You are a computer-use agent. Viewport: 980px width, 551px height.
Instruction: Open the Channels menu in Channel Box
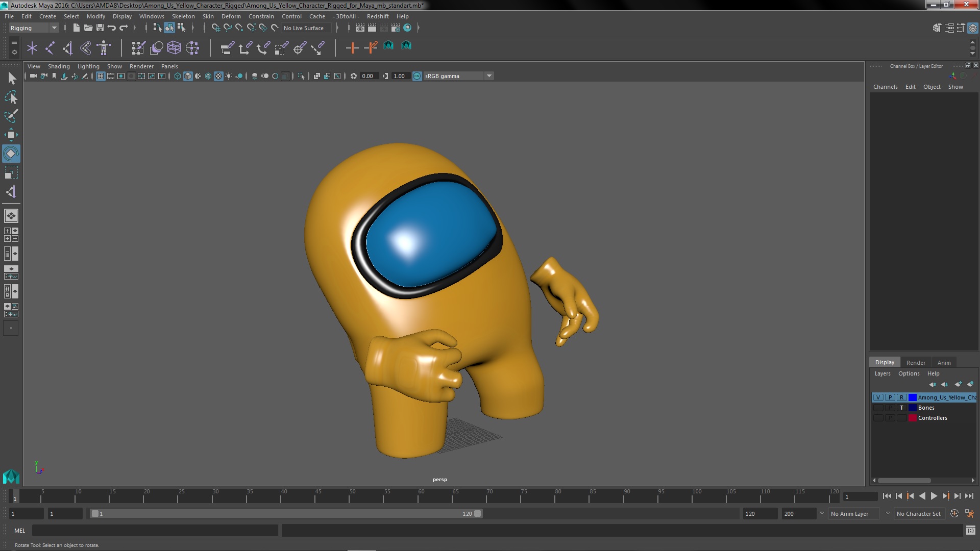pyautogui.click(x=885, y=87)
